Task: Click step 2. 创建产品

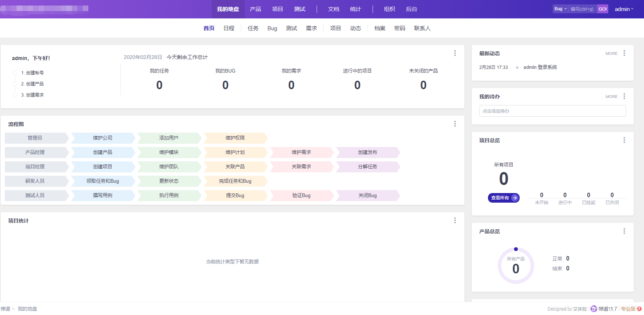Action: pos(32,84)
